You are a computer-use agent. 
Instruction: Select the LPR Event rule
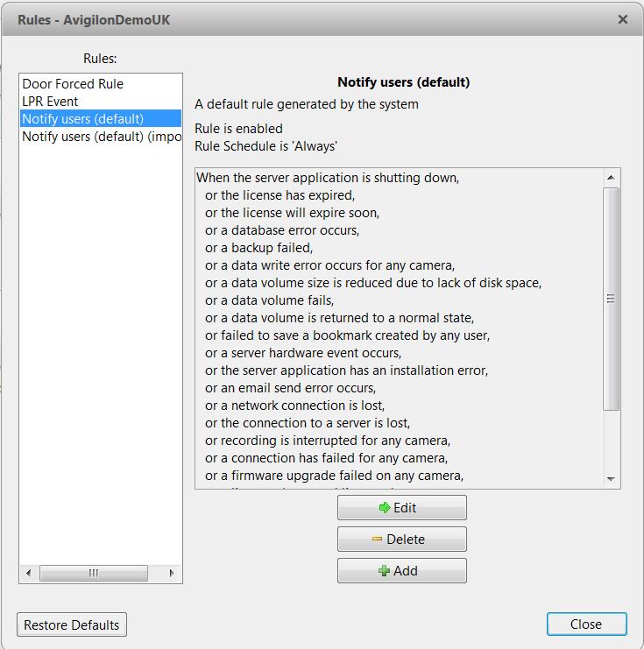[x=100, y=102]
